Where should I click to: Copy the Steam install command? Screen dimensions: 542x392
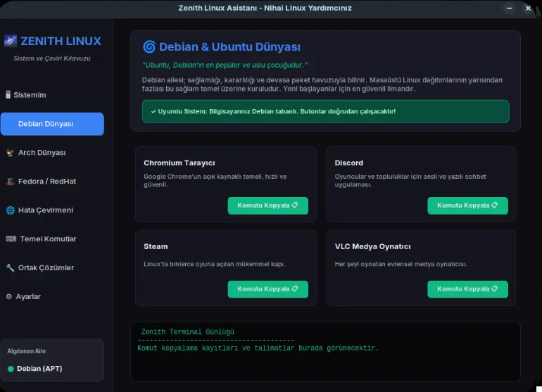pyautogui.click(x=268, y=289)
